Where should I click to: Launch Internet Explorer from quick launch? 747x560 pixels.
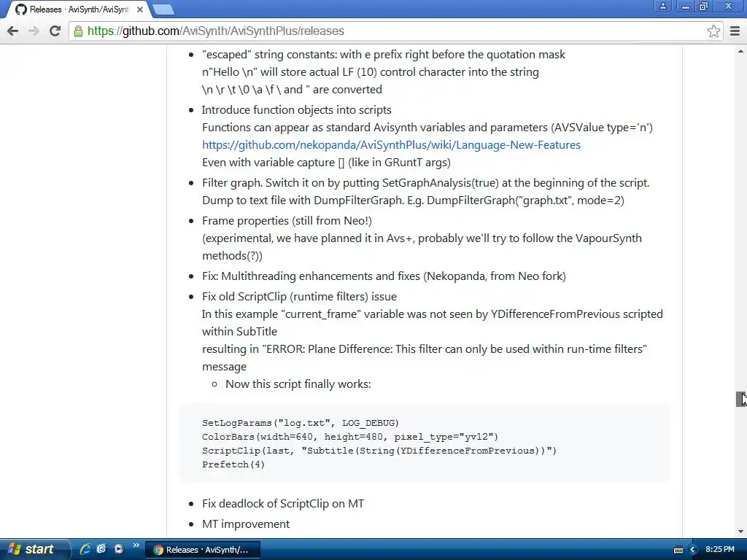(85, 549)
